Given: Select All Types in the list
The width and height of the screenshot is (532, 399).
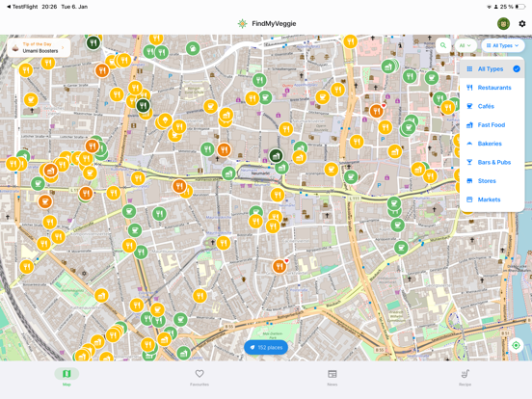Looking at the screenshot, I should point(492,68).
